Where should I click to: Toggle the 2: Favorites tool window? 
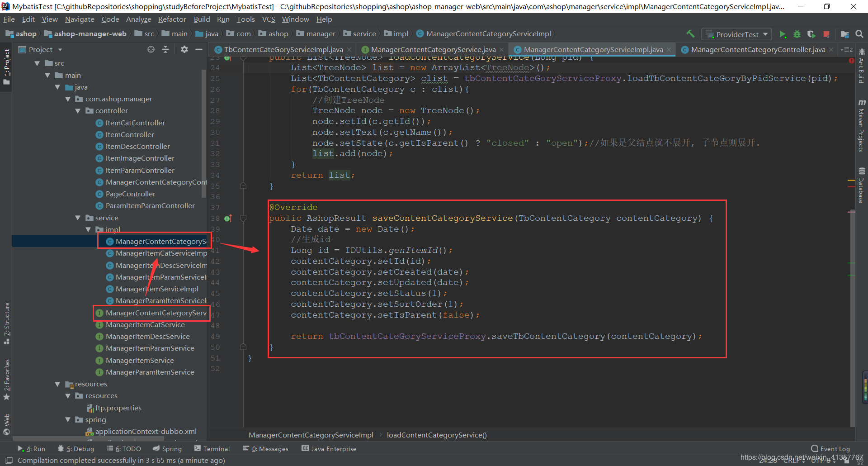(6, 379)
